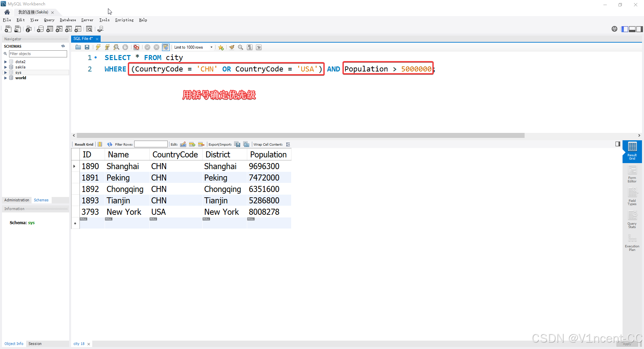Open a script file in the editor
The width and height of the screenshot is (644, 349).
[x=78, y=47]
